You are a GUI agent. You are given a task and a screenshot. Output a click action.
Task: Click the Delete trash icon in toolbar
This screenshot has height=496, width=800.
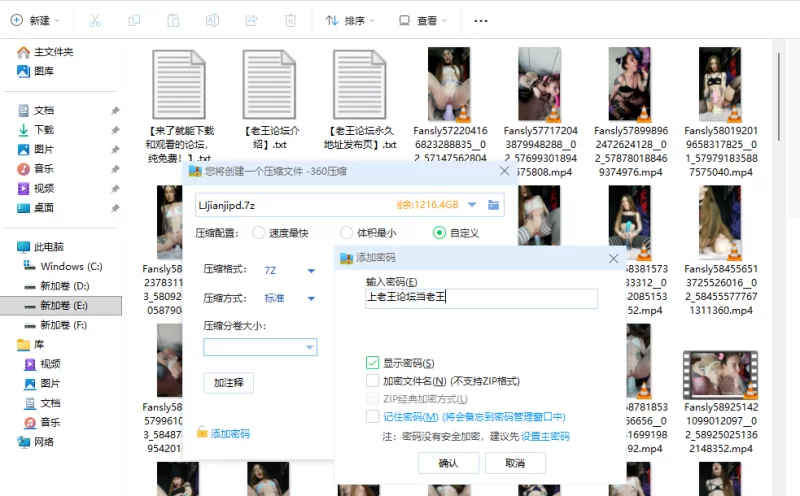pyautogui.click(x=290, y=20)
